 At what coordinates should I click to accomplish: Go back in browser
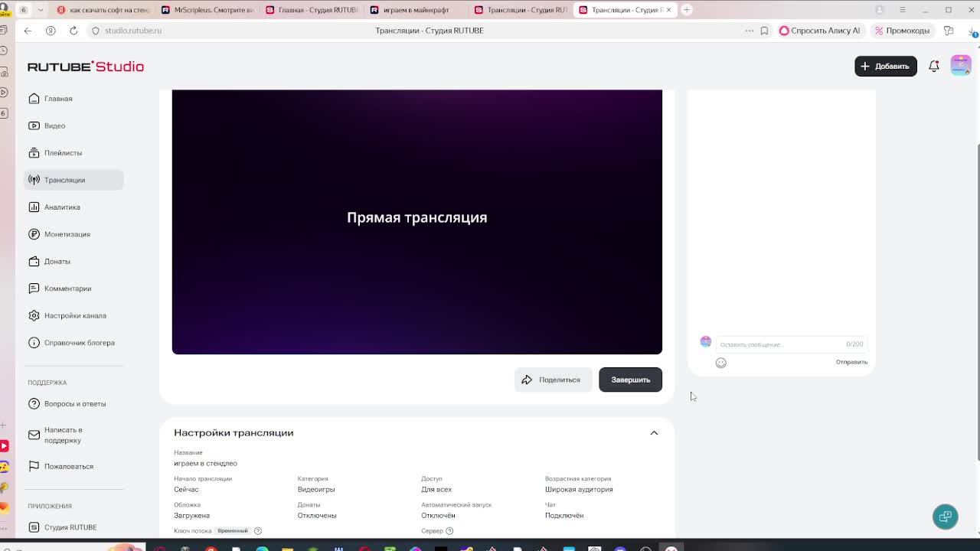(28, 31)
